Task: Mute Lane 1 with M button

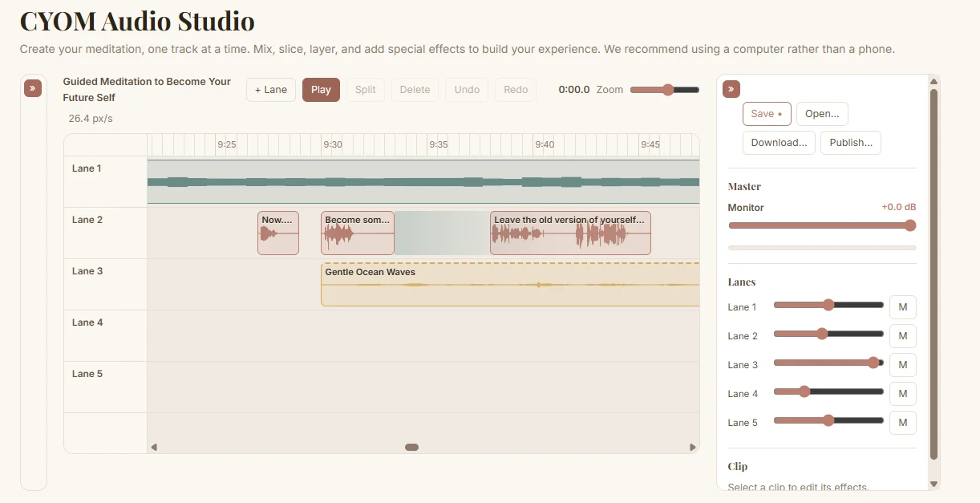Action: [903, 307]
